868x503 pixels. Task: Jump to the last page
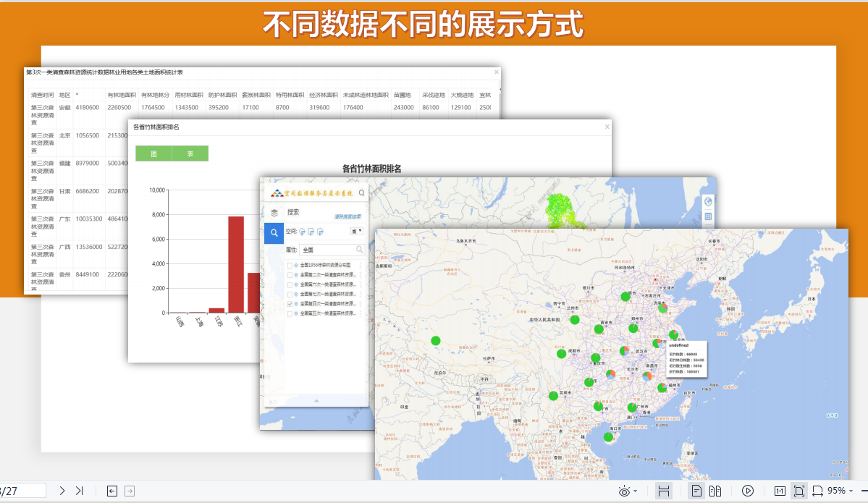80,491
